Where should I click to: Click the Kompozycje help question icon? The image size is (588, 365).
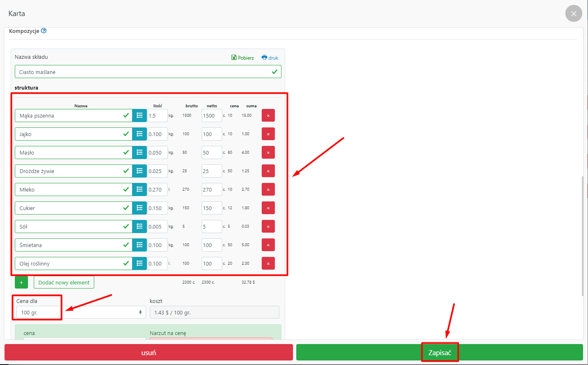point(44,31)
